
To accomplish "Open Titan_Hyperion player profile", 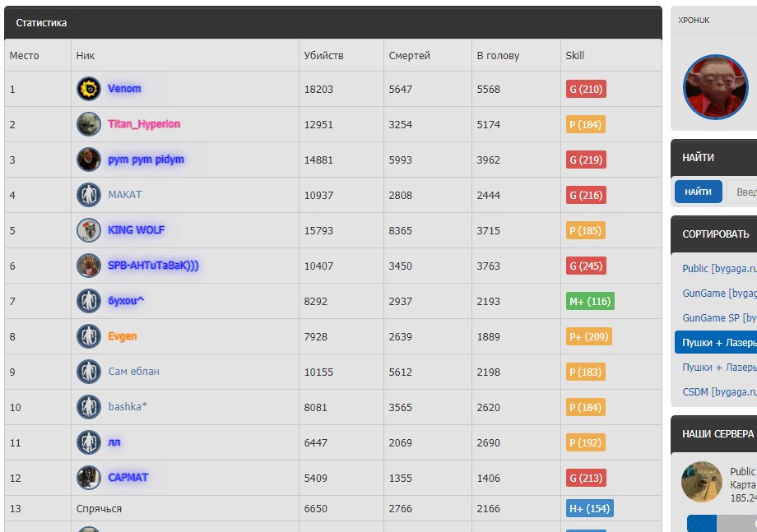I will [144, 124].
